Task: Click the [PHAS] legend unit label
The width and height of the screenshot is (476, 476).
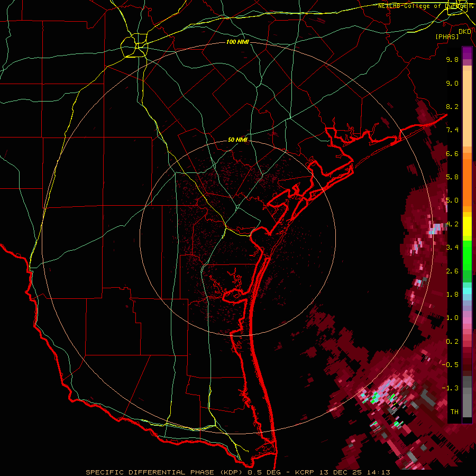Action: (x=447, y=37)
